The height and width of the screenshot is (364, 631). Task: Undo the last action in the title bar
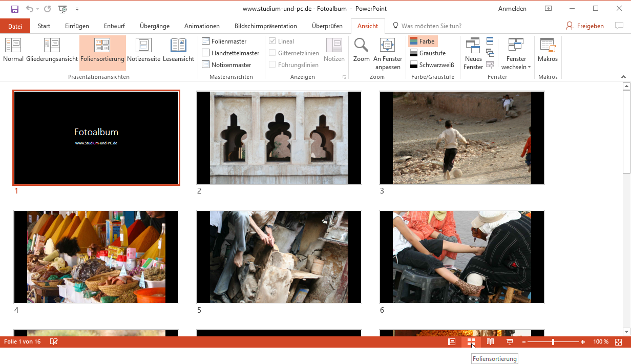pos(29,9)
